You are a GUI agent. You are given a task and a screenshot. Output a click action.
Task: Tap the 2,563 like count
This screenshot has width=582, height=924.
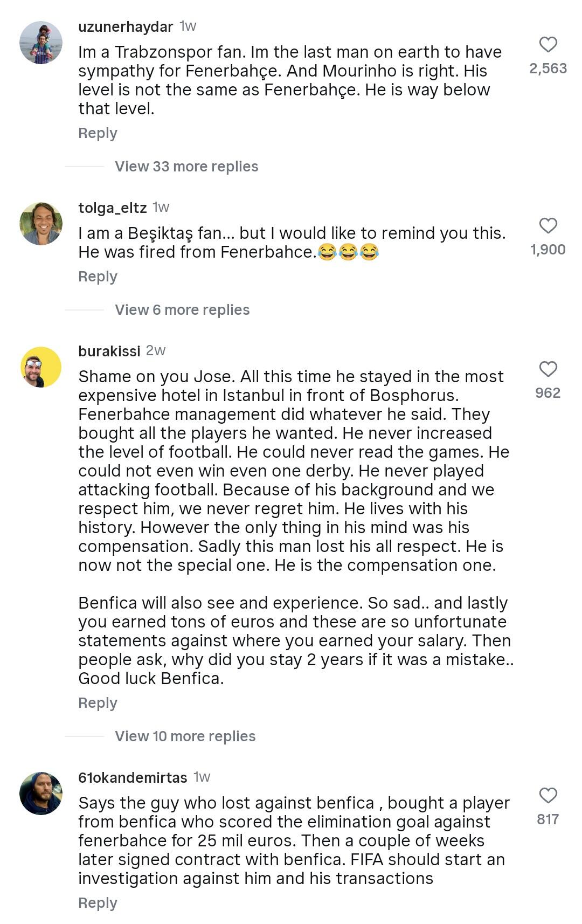[x=548, y=68]
